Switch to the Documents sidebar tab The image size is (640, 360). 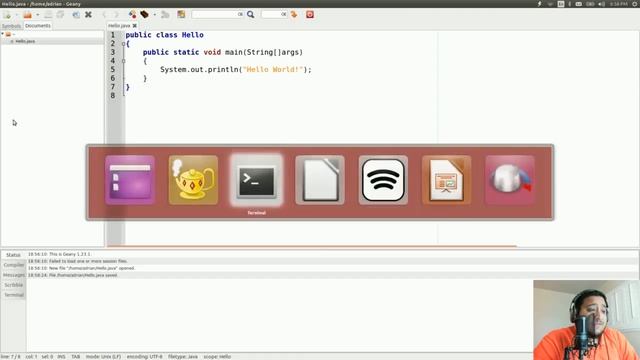click(38, 26)
